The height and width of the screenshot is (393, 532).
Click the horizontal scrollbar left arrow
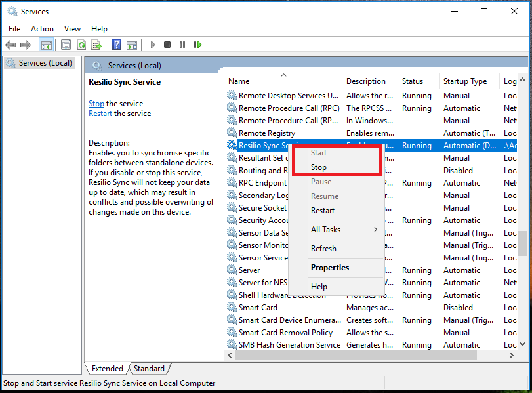click(230, 356)
